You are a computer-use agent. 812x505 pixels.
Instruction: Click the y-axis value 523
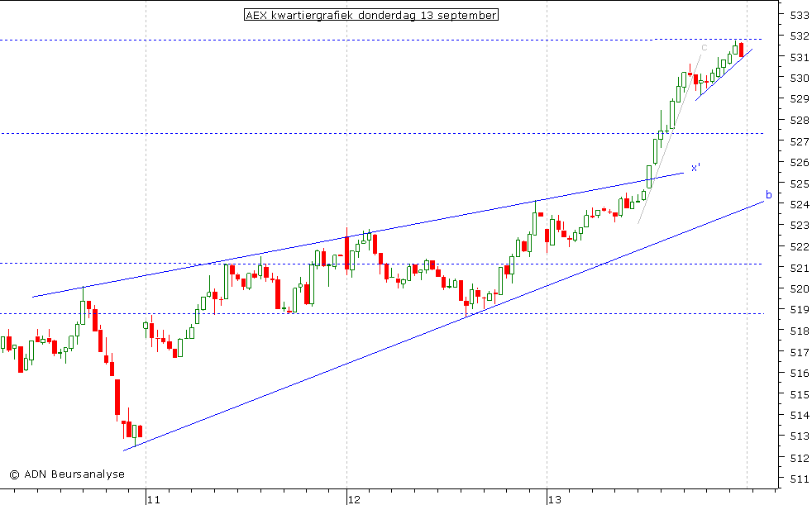800,226
